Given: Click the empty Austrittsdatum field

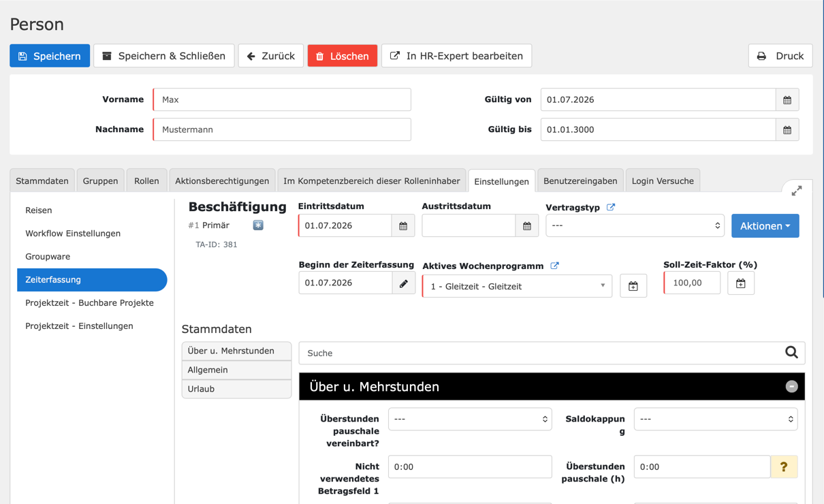Looking at the screenshot, I should point(469,225).
